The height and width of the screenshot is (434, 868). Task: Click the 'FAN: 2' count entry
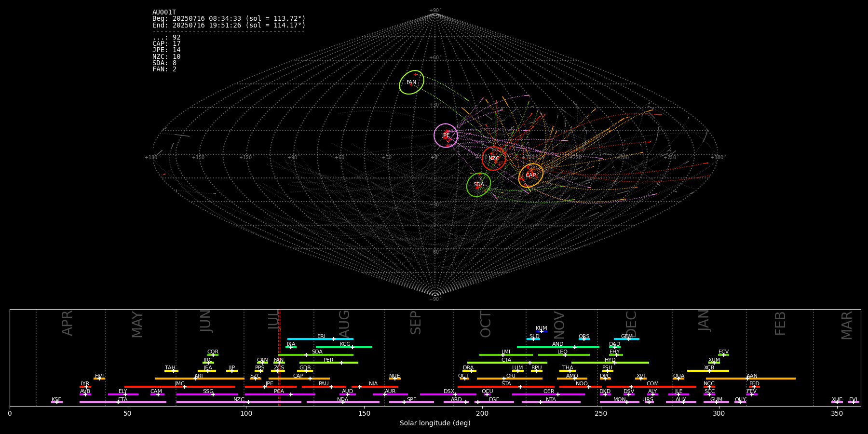(164, 69)
